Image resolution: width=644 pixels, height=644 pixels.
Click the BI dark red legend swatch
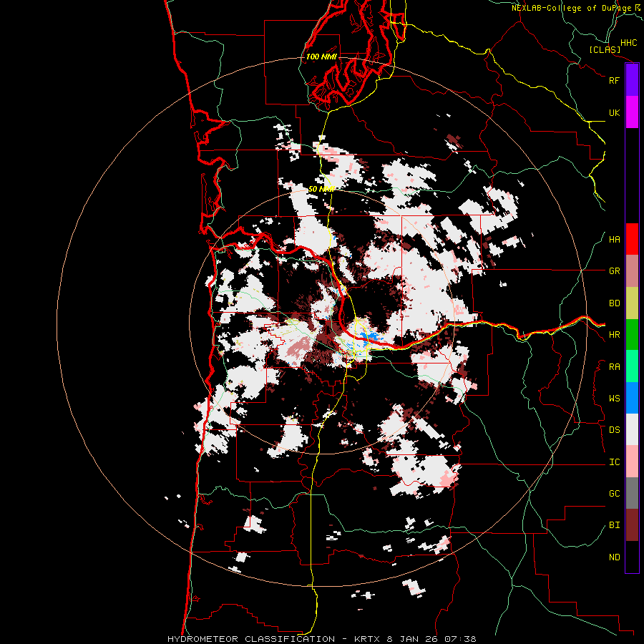[x=632, y=525]
